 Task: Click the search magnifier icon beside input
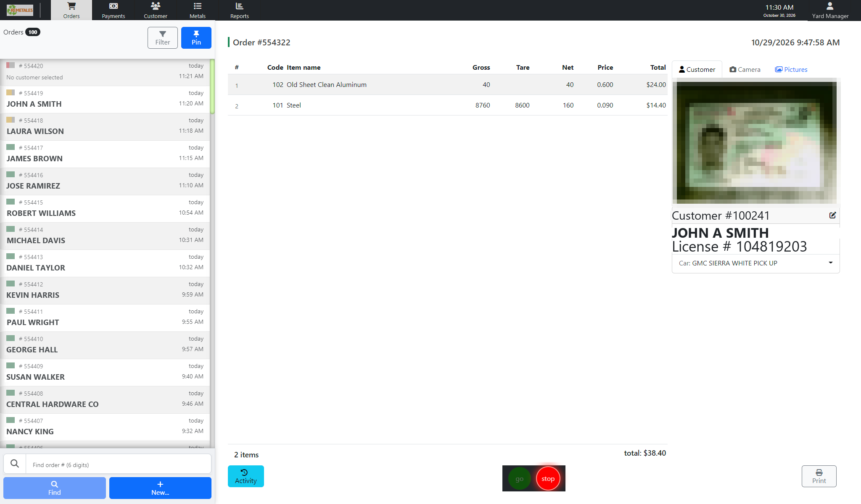(15, 464)
